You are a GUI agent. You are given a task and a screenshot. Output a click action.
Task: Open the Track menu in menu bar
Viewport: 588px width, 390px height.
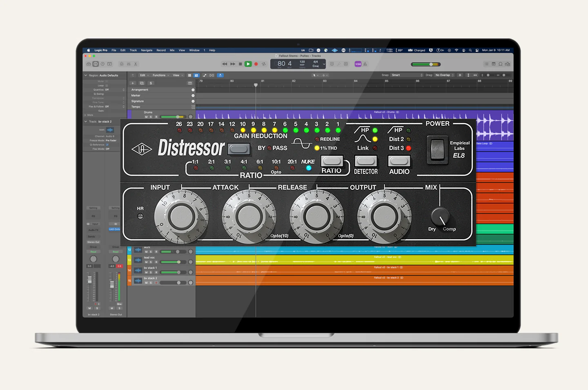click(133, 50)
